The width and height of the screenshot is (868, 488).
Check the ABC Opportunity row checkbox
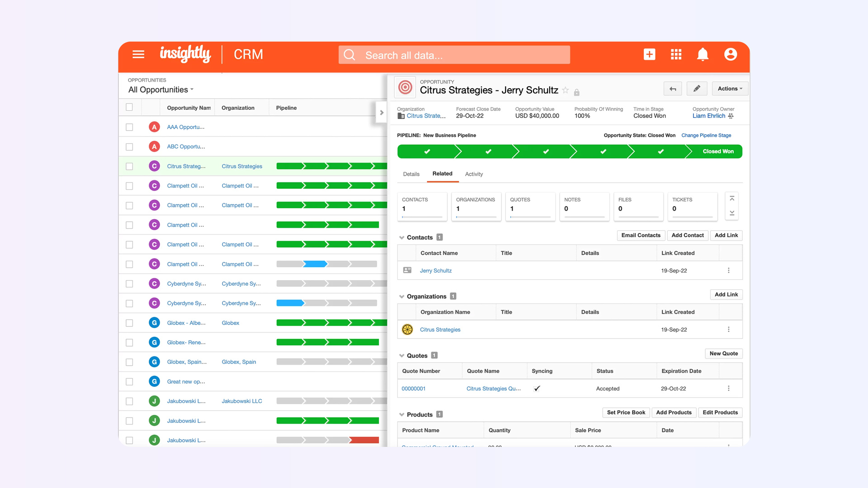pos(129,147)
